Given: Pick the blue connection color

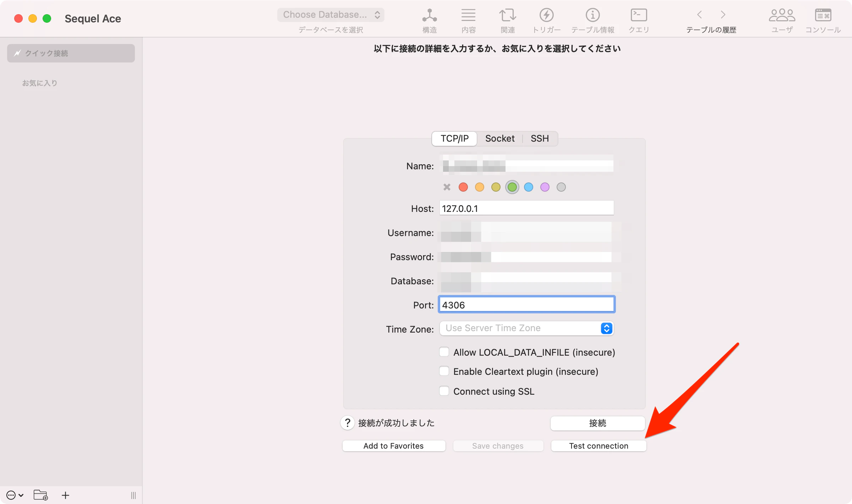Looking at the screenshot, I should tap(529, 187).
